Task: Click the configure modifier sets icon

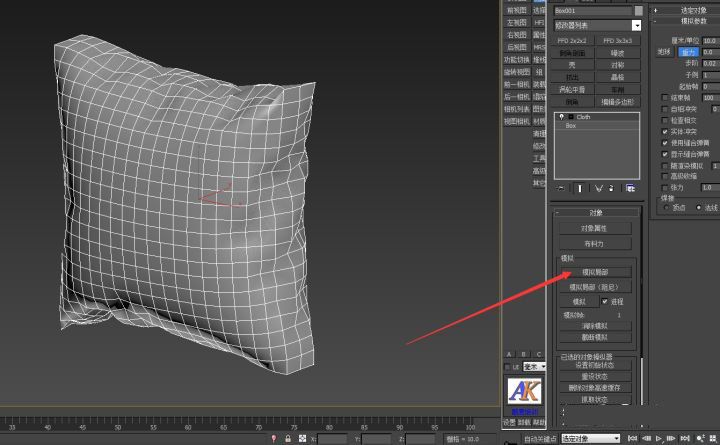Action: coord(630,188)
